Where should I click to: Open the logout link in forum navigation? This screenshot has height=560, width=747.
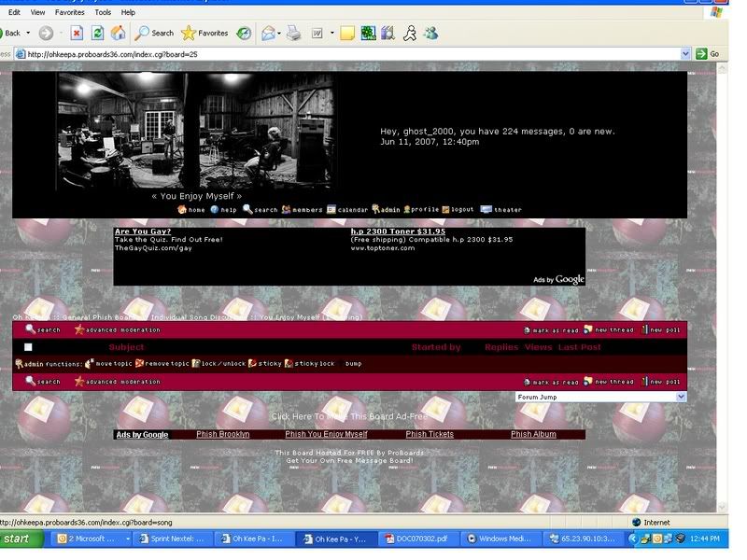pyautogui.click(x=457, y=210)
